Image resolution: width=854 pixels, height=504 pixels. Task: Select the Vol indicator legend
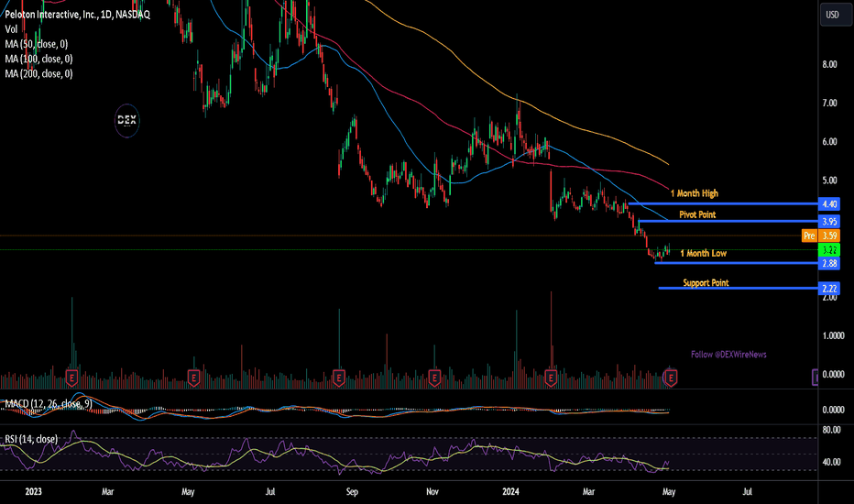(x=11, y=29)
